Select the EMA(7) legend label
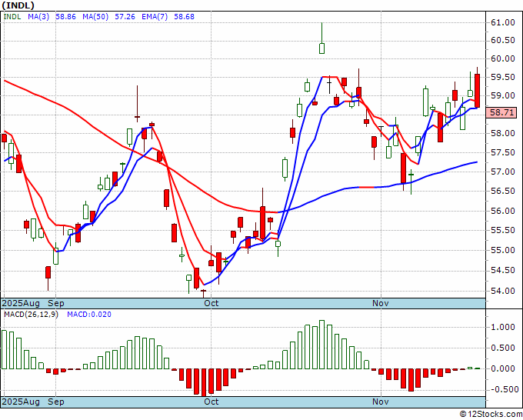523x420 pixels. pyautogui.click(x=155, y=16)
